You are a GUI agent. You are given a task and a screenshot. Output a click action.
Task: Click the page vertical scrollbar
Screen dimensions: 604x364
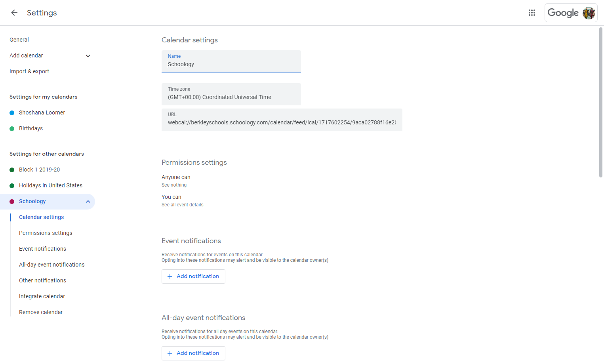[x=600, y=102]
